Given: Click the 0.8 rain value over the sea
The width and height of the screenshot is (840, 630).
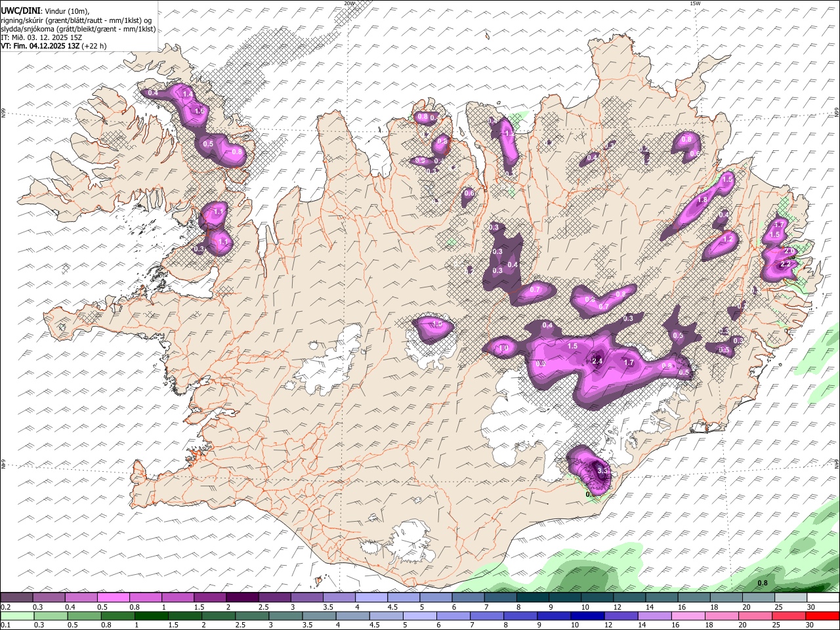Looking at the screenshot, I should pyautogui.click(x=763, y=583).
